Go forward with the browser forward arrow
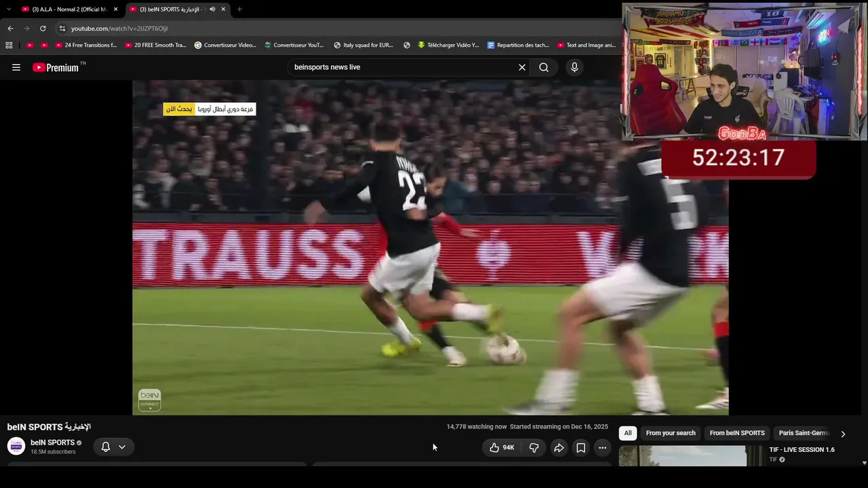The height and width of the screenshot is (488, 868). 26,28
